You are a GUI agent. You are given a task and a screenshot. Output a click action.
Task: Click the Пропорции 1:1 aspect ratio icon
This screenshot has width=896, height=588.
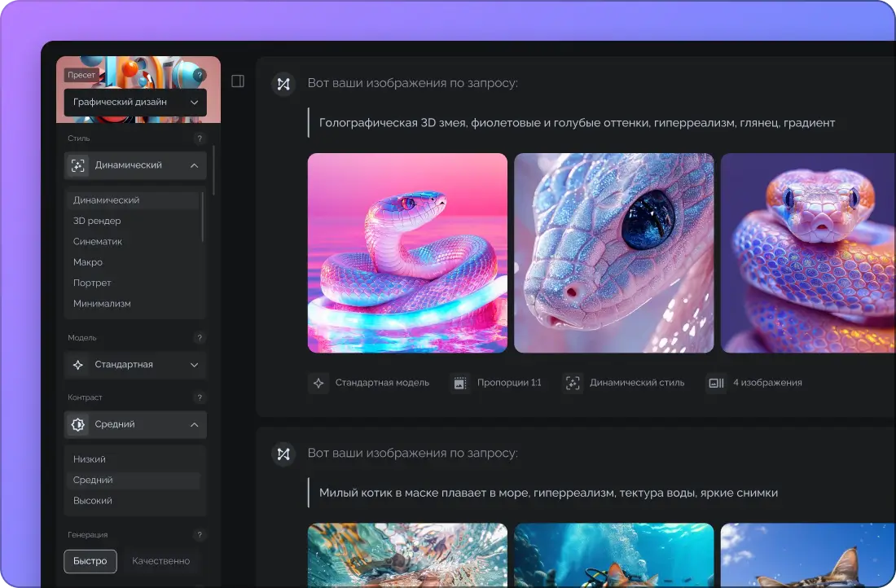click(460, 383)
